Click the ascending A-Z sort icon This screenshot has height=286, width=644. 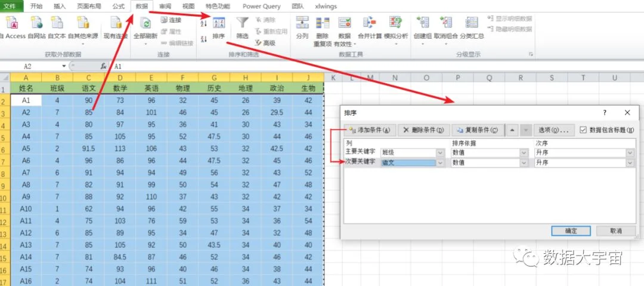tap(204, 24)
